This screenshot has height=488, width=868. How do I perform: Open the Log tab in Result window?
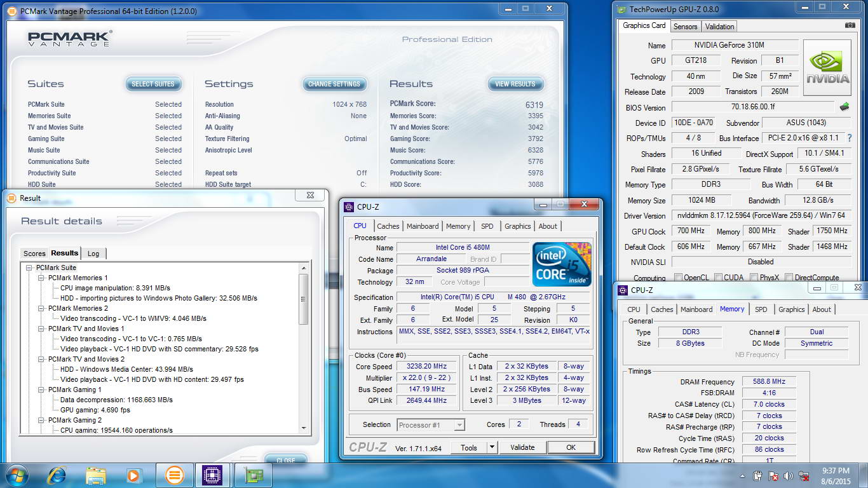pyautogui.click(x=93, y=254)
